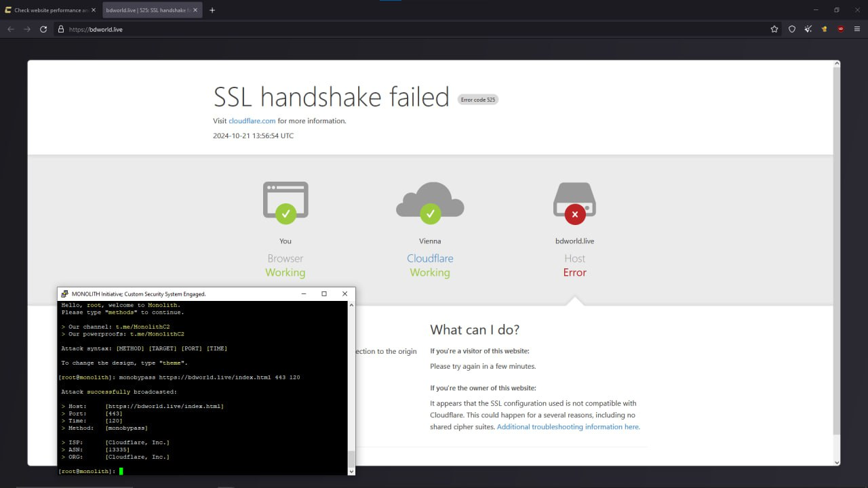Click the PuTTY icon in Monolith title bar
The width and height of the screenshot is (868, 488).
pos(64,293)
